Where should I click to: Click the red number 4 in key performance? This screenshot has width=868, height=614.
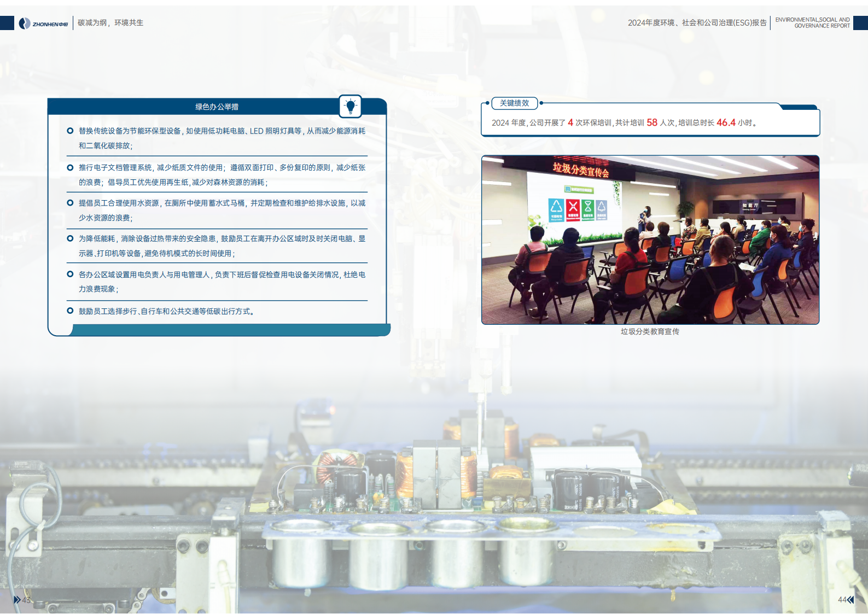click(x=570, y=122)
